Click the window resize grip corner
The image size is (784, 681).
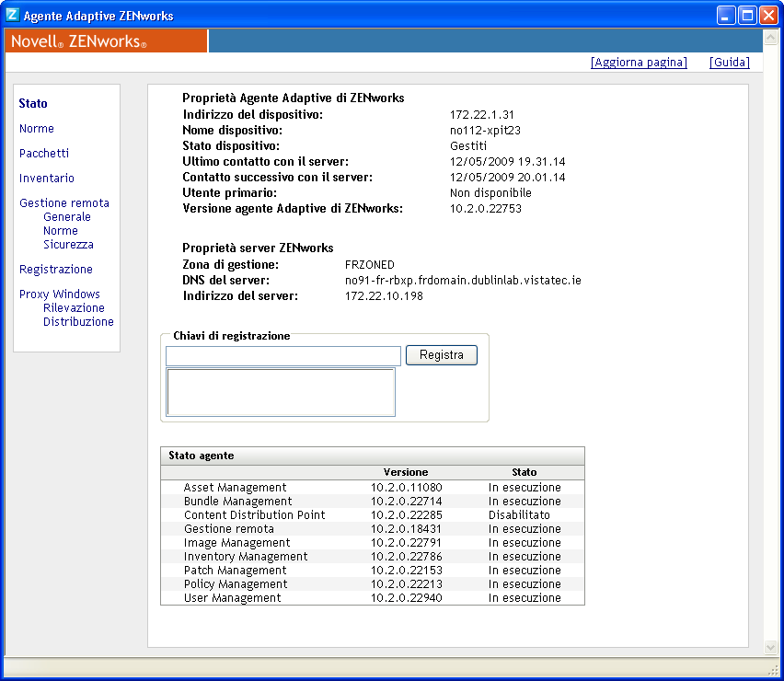click(773, 670)
